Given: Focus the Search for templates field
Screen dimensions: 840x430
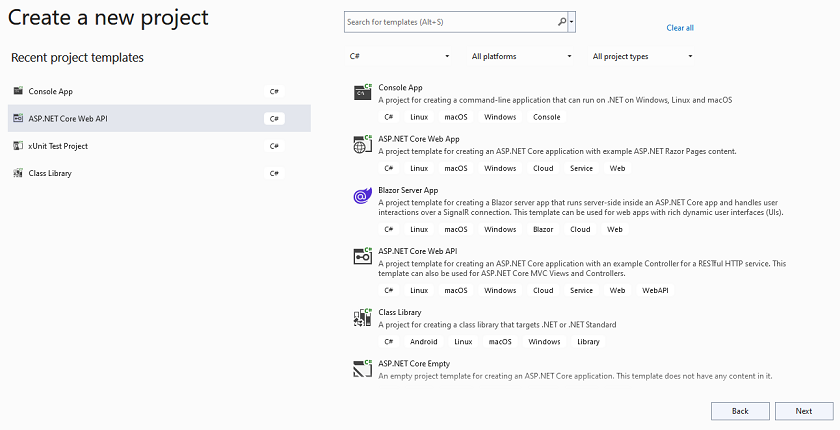Looking at the screenshot, I should tap(451, 22).
